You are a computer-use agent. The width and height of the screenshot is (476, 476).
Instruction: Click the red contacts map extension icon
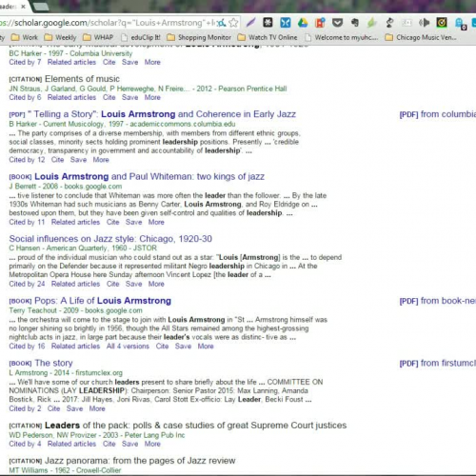[320, 23]
